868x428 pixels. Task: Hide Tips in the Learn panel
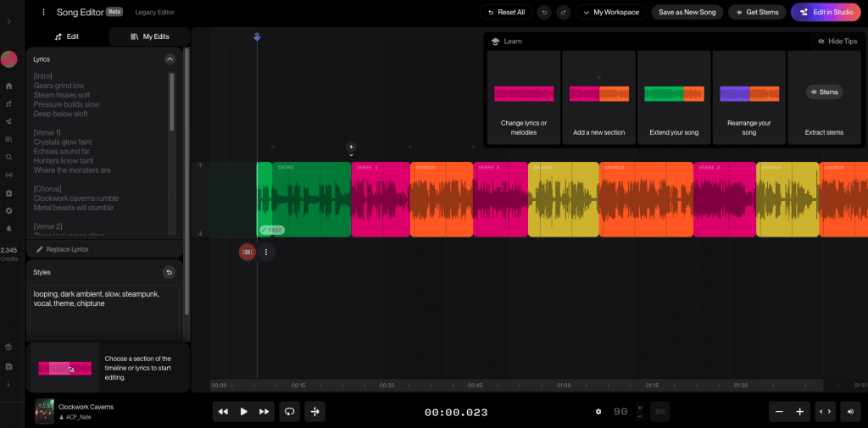tap(837, 41)
